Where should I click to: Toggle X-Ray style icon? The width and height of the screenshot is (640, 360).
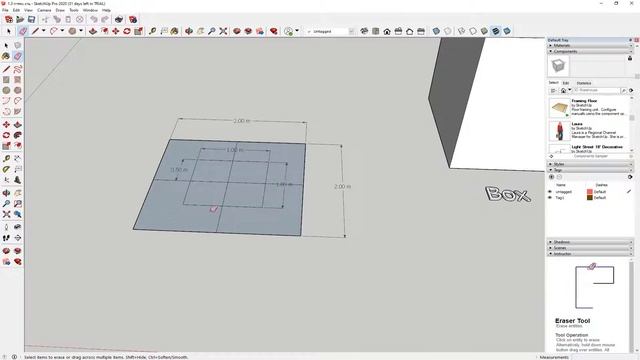(436, 31)
